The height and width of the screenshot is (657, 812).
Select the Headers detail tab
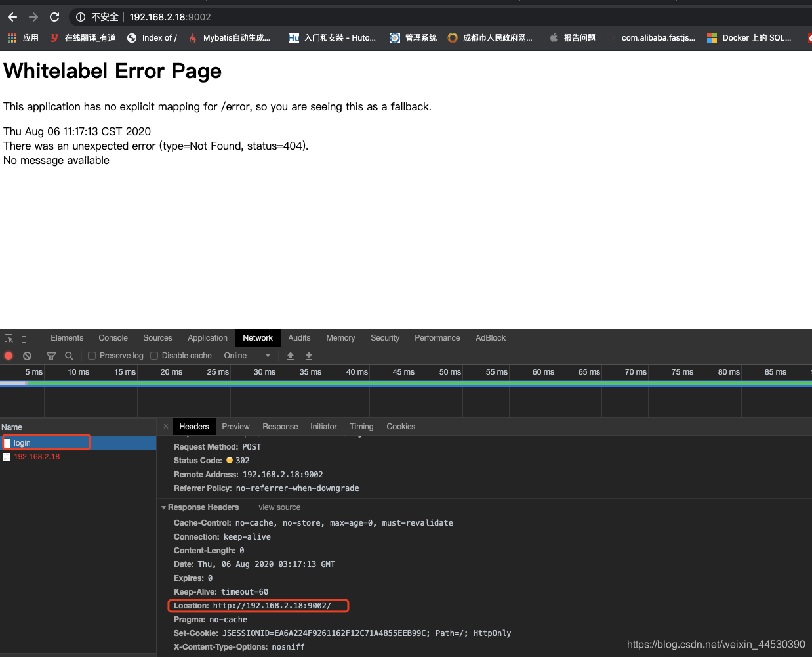(194, 427)
